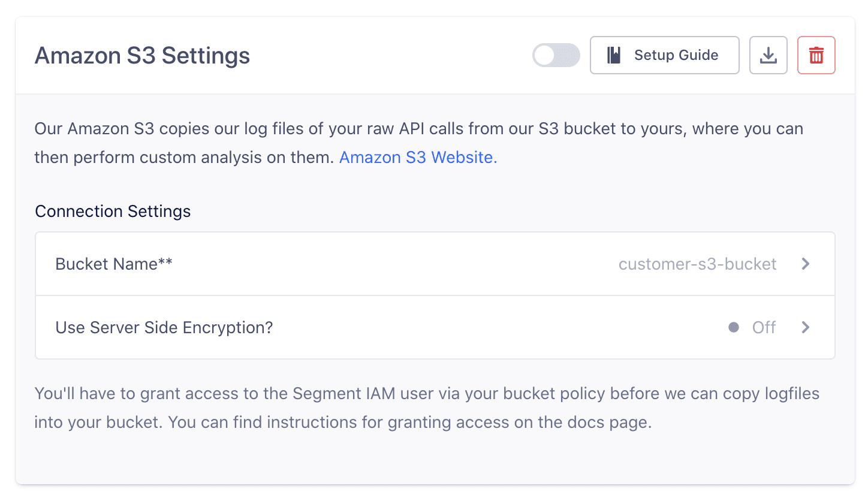Visit the Amazon S3 Website link
This screenshot has height=501, width=868.
point(417,157)
